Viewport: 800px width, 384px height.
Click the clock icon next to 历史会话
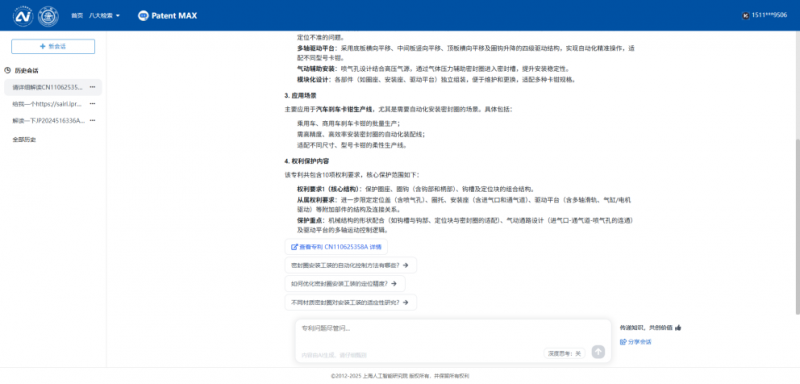click(7, 70)
